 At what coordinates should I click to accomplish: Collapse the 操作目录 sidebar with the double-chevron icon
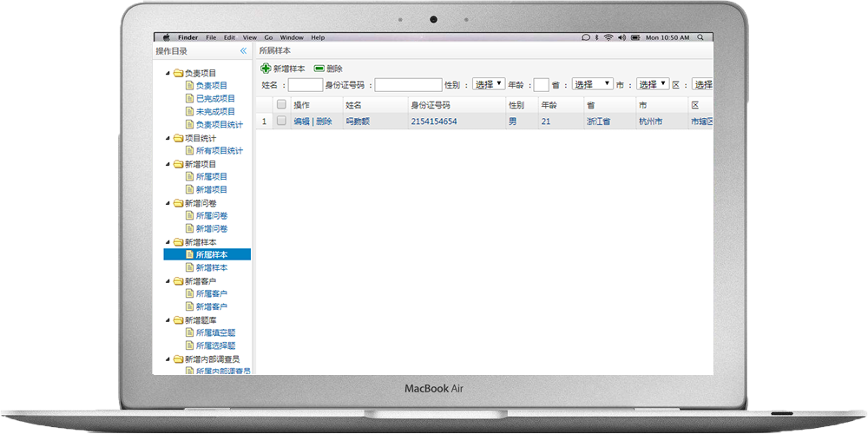[244, 51]
